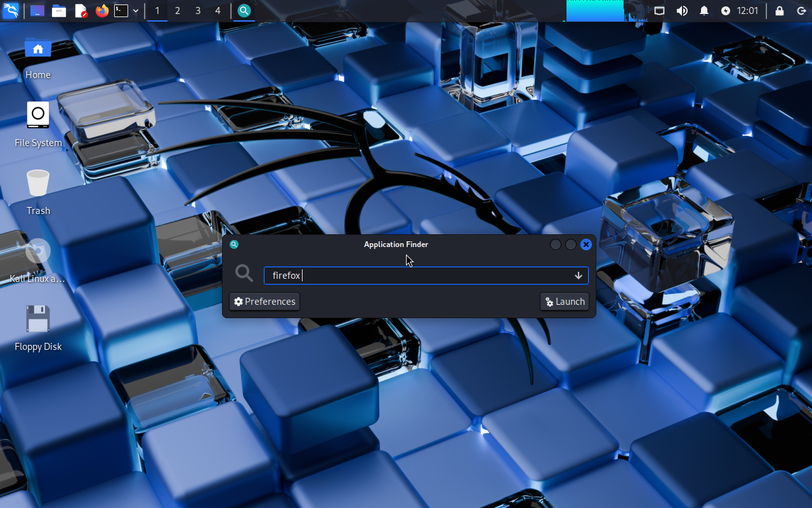
Task: Lock the screen with the padlock icon
Action: coord(779,11)
